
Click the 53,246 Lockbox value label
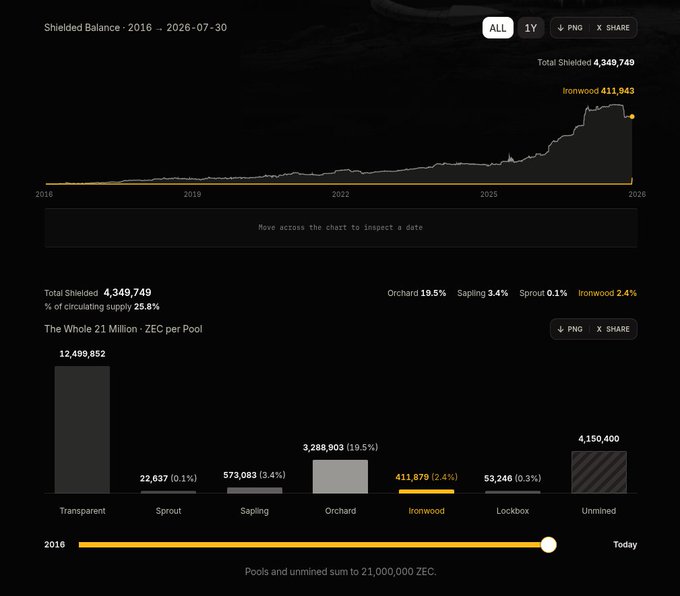coord(512,478)
